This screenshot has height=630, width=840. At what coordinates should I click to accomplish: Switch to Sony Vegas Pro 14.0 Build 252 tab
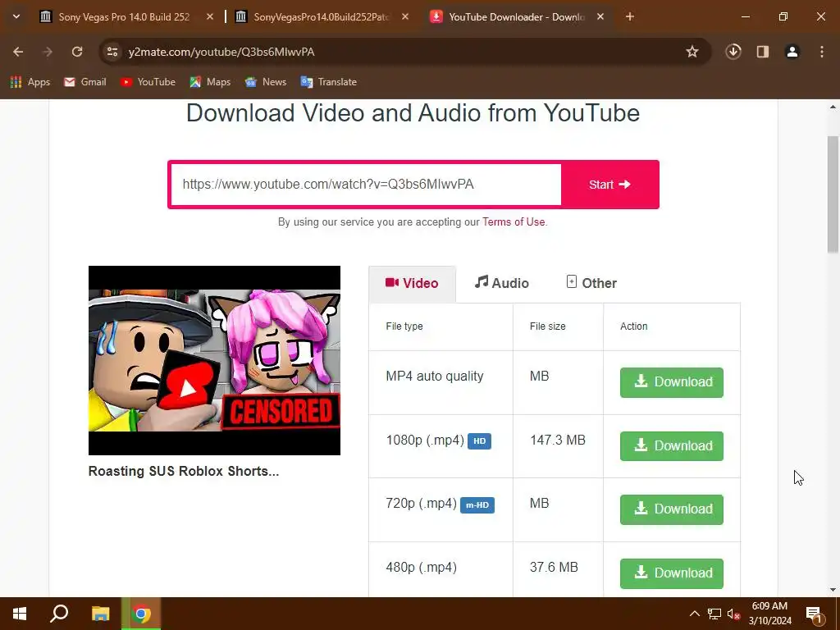coord(125,17)
